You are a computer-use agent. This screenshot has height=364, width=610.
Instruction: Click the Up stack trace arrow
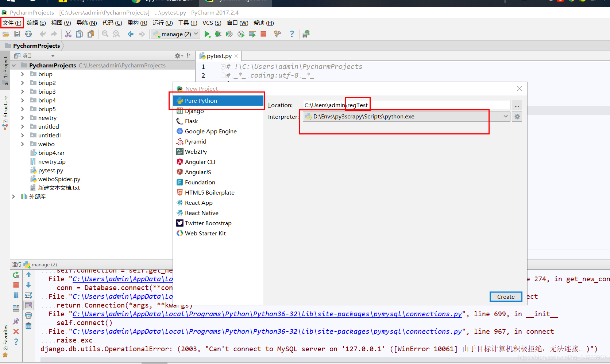click(28, 275)
